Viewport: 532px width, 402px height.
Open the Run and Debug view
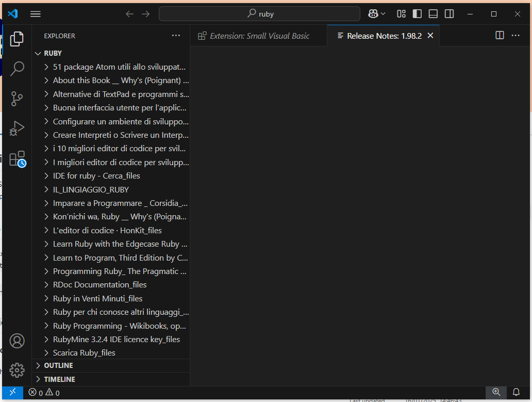16,128
